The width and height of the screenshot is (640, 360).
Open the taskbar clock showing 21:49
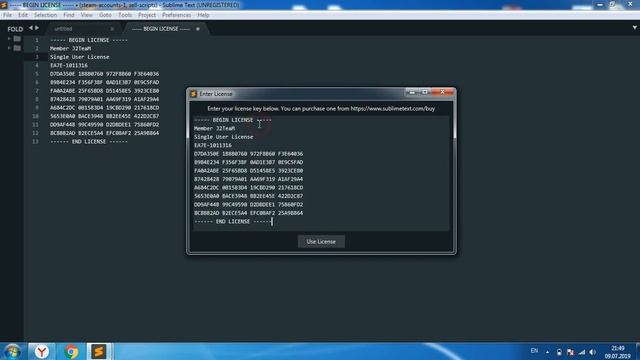[618, 352]
